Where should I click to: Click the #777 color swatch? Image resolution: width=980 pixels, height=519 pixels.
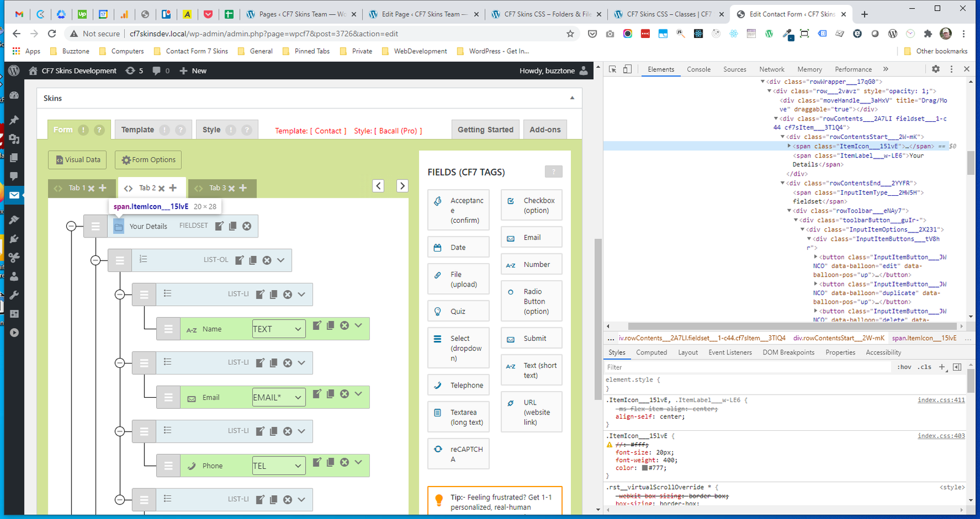click(x=644, y=468)
